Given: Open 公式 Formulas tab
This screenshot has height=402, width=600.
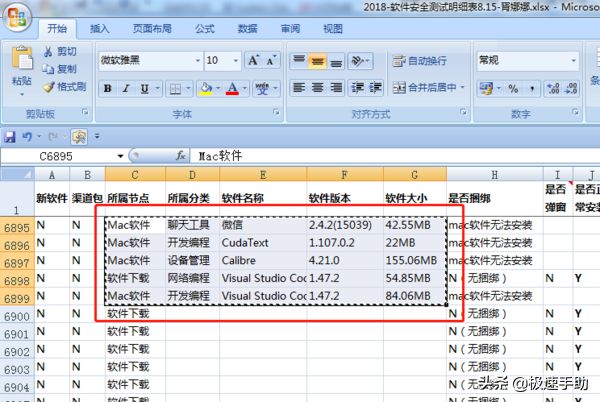Looking at the screenshot, I should [205, 29].
